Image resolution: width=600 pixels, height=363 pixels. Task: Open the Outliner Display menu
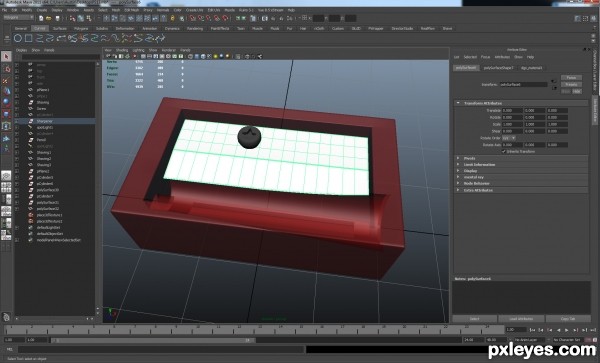tap(21, 50)
